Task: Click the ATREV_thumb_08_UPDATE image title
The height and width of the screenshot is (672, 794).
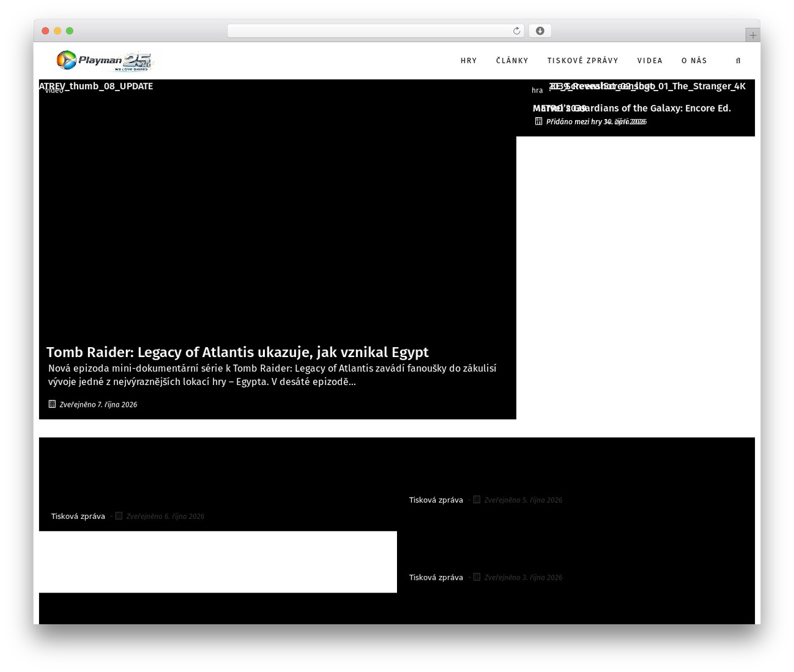Action: tap(96, 86)
